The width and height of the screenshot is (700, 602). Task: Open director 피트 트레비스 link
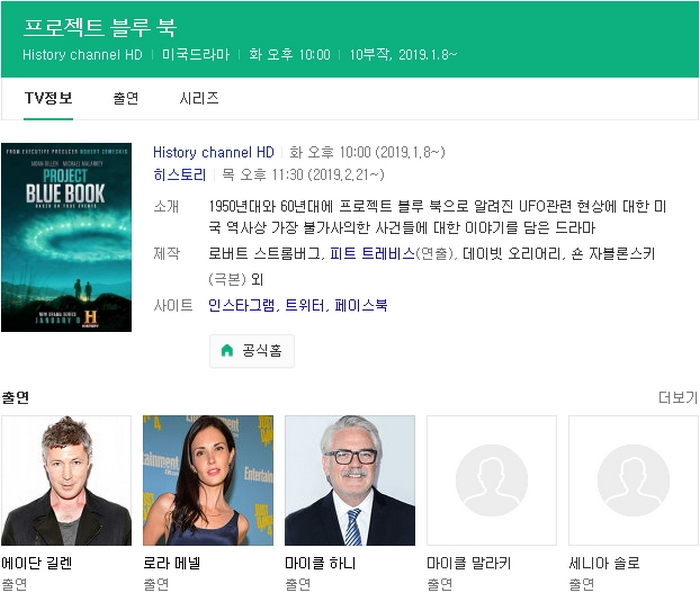click(372, 254)
